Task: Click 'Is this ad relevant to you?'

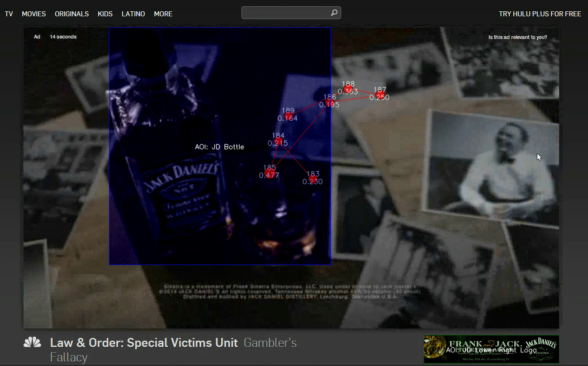Action: tap(518, 37)
